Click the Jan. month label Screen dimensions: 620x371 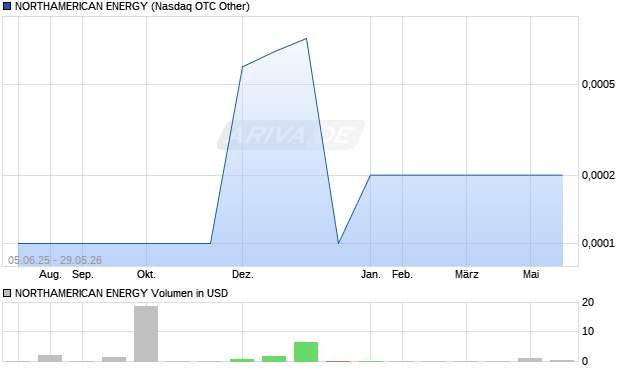[370, 274]
